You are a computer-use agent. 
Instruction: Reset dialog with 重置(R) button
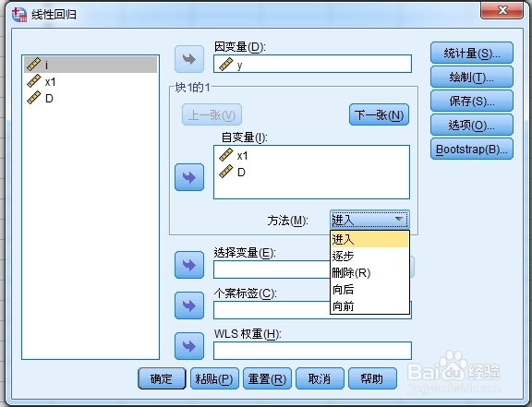(267, 378)
